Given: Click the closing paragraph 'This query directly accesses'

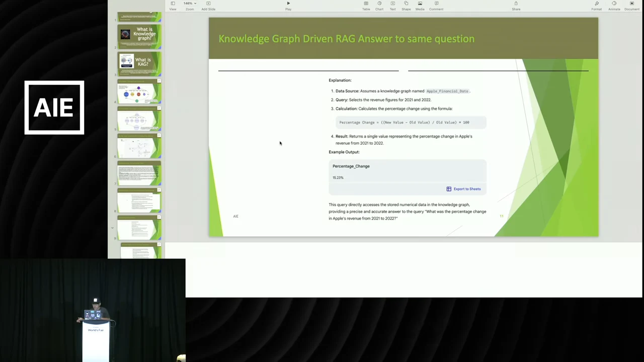Looking at the screenshot, I should click(x=408, y=211).
